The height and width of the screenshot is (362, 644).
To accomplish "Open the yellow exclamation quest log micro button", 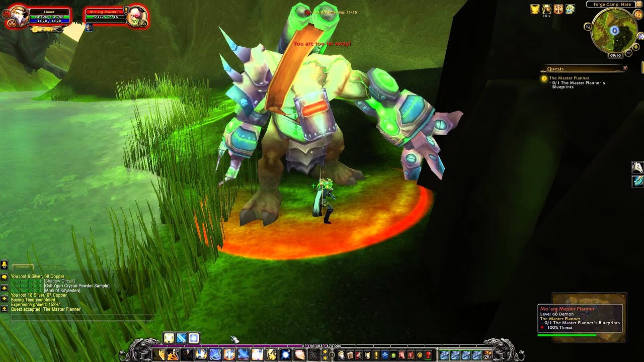I will tap(376, 355).
